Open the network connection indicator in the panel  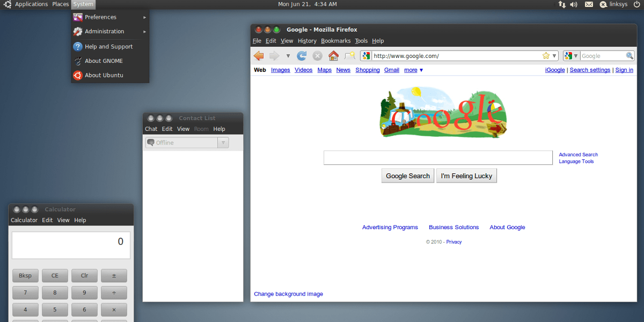point(562,4)
